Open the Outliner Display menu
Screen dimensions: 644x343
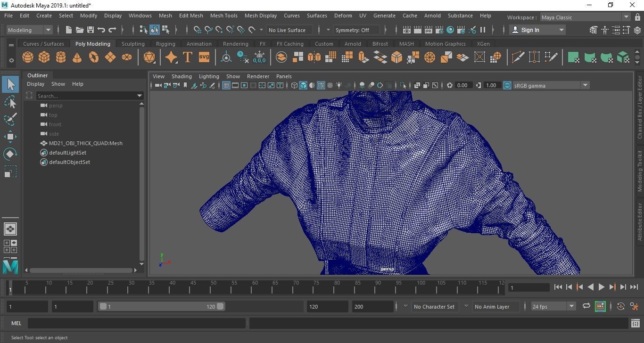point(35,84)
